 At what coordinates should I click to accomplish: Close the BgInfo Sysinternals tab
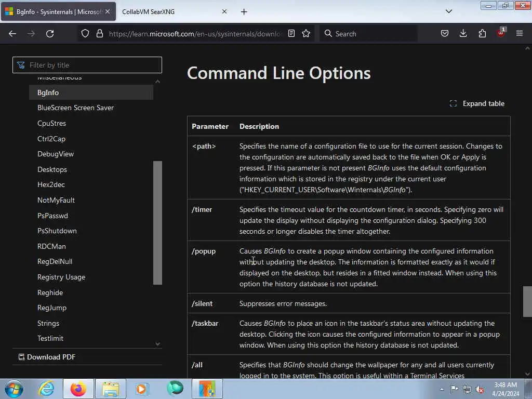[x=108, y=11]
